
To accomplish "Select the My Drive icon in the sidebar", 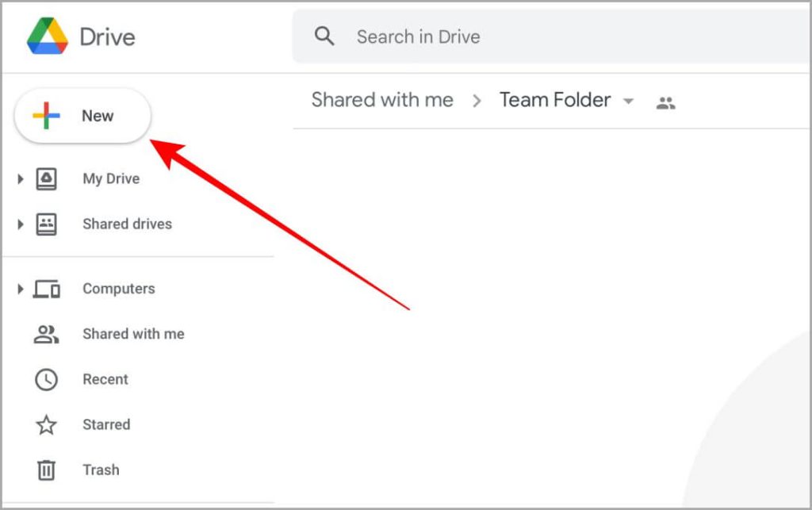I will [45, 178].
